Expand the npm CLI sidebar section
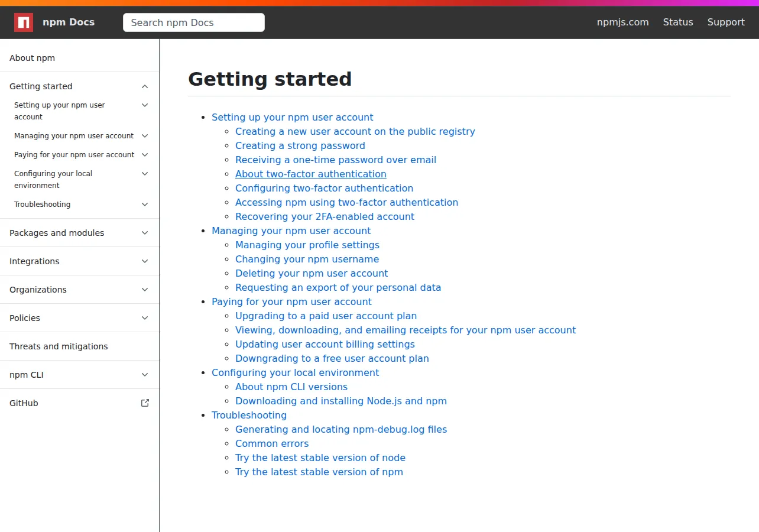 [145, 375]
